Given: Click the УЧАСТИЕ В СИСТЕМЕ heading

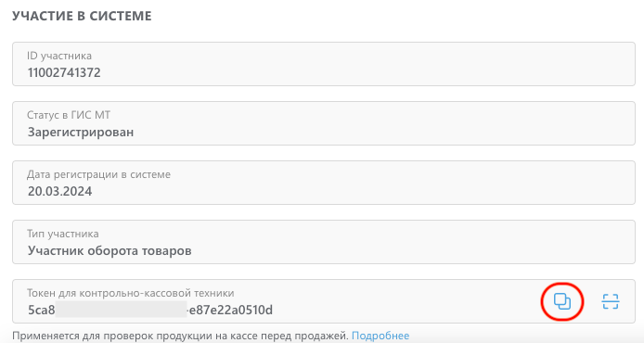Looking at the screenshot, I should (x=82, y=16).
